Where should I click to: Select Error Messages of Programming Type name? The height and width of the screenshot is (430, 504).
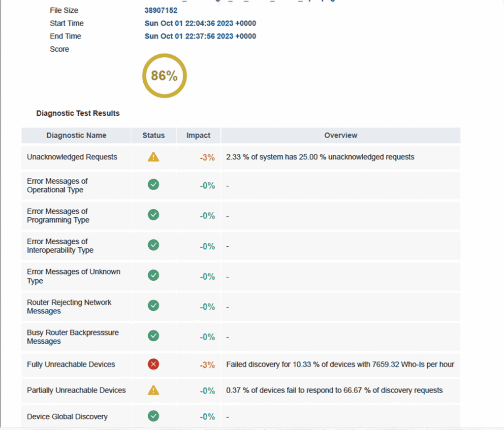[x=58, y=216]
